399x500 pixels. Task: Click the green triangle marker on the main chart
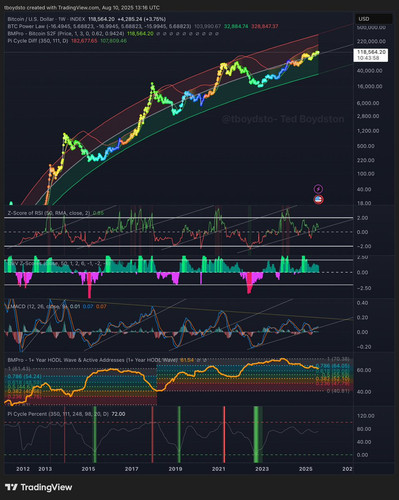pos(11,203)
